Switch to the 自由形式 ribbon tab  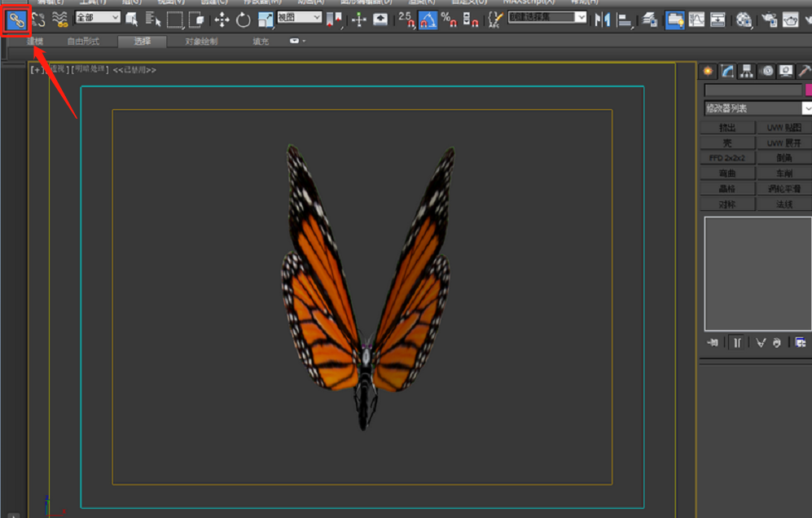tap(83, 42)
